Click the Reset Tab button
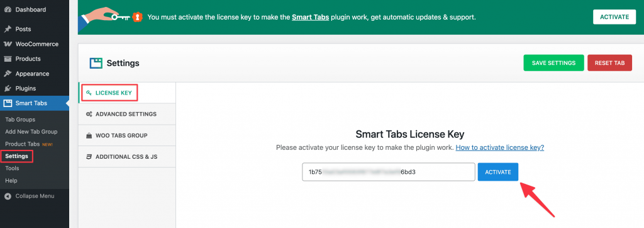 pyautogui.click(x=610, y=64)
